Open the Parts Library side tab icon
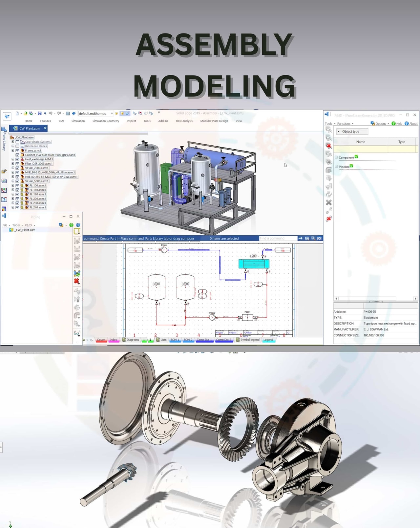 4,129
